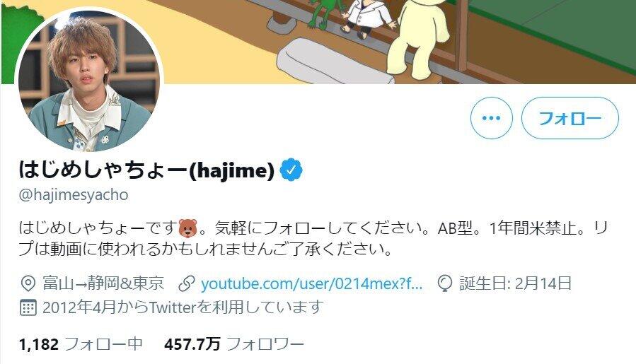The image size is (636, 364).
Task: Open the round profile avatar photo
Action: (x=89, y=80)
